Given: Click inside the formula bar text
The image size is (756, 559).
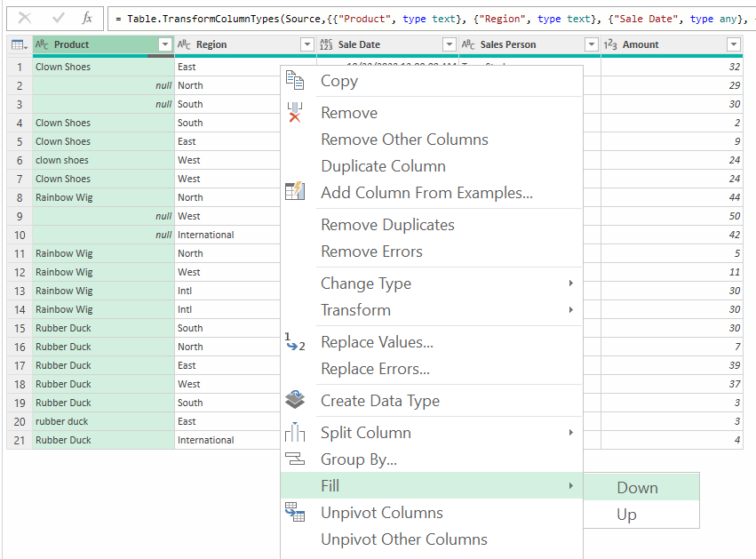Looking at the screenshot, I should click(426, 19).
